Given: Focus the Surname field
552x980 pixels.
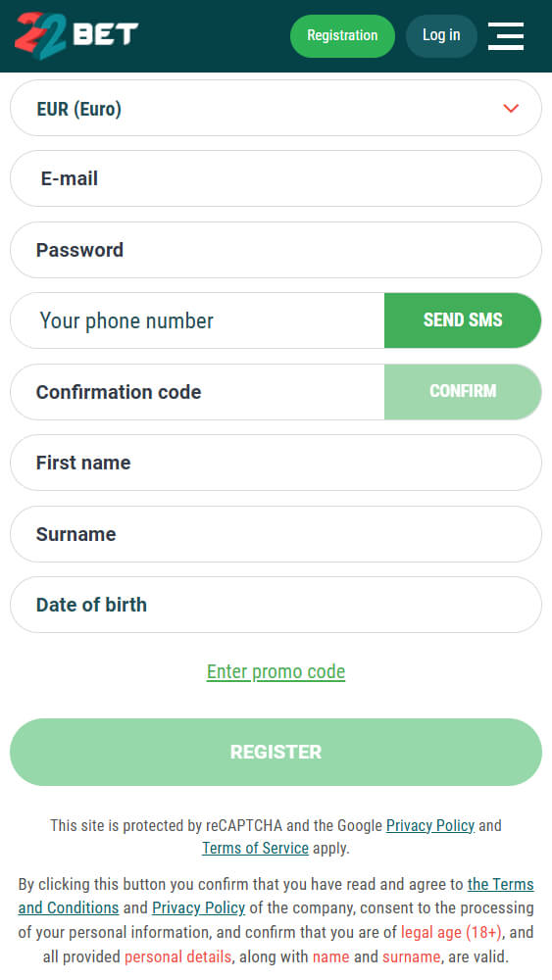Looking at the screenshot, I should (x=276, y=534).
